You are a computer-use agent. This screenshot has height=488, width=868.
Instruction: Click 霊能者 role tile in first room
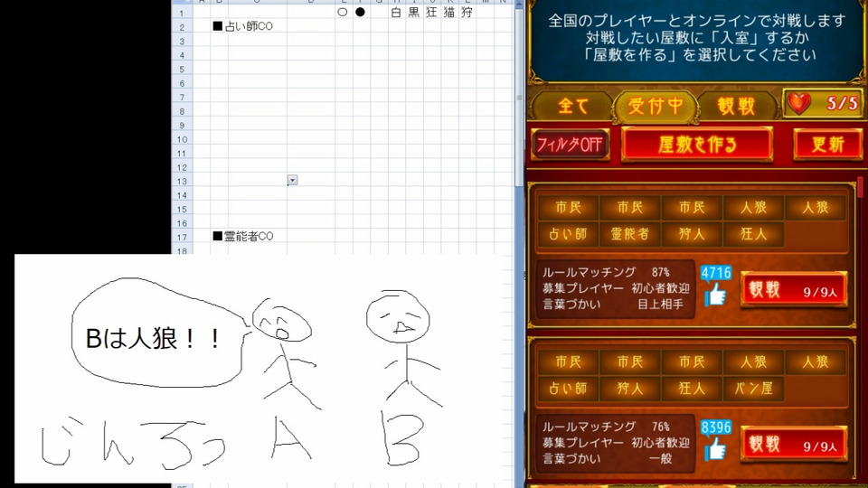tap(630, 233)
